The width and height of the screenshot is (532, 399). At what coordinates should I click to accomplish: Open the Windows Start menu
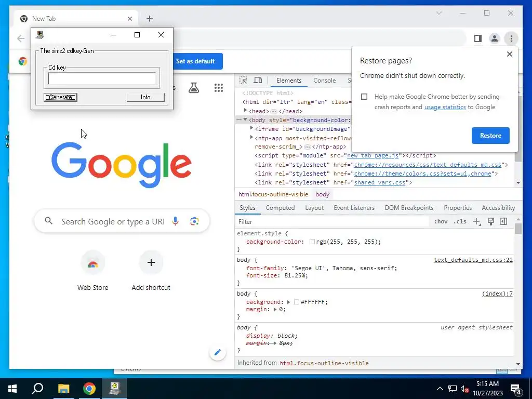point(12,389)
